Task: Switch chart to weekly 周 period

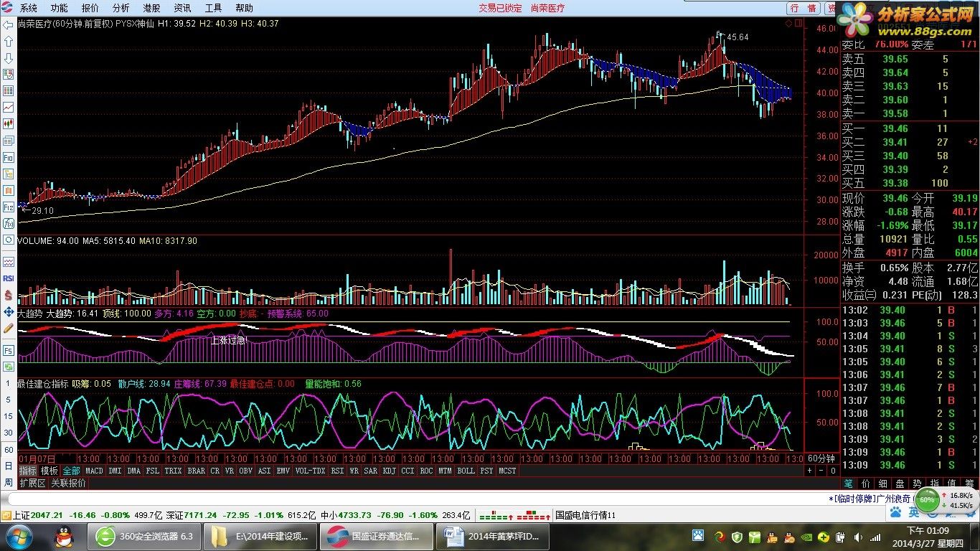Action: (9, 483)
